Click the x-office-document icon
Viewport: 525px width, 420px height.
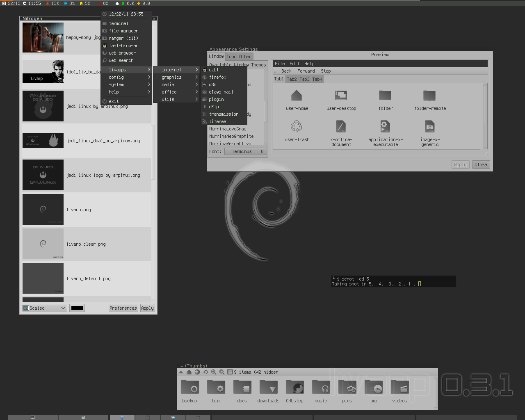341,126
